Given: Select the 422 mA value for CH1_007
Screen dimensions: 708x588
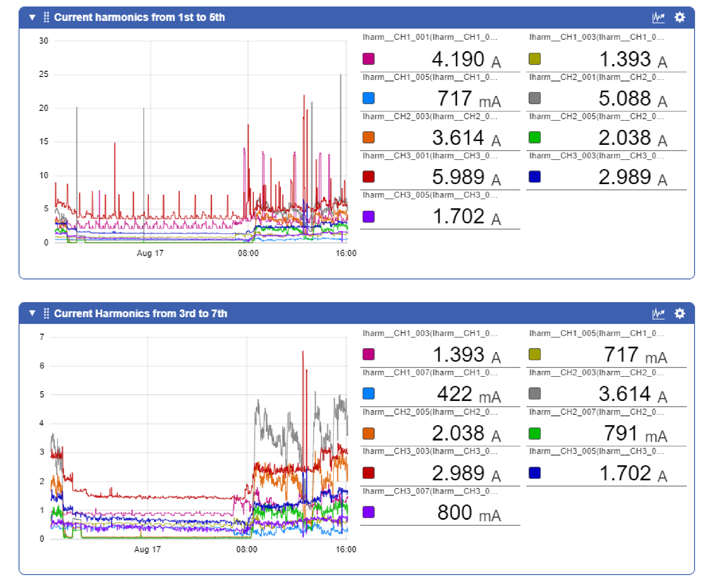Looking at the screenshot, I should tap(469, 394).
